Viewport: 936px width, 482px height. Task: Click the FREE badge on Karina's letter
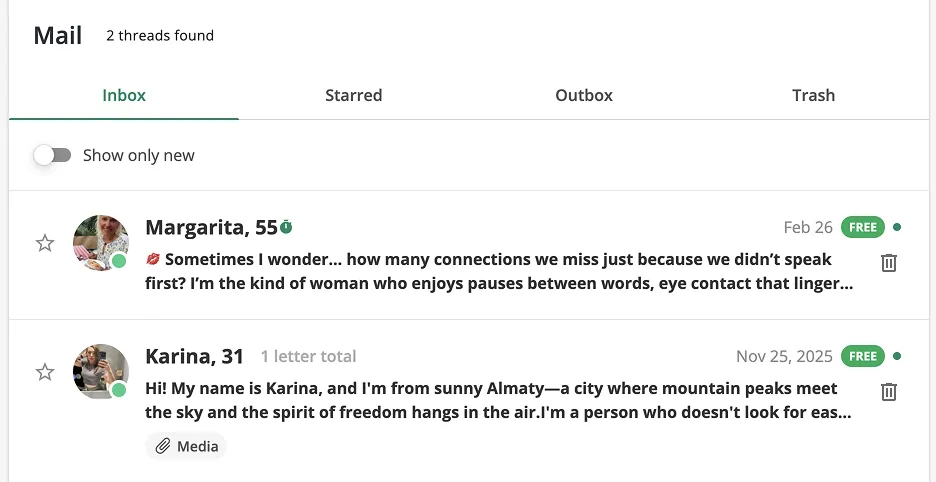pos(862,356)
